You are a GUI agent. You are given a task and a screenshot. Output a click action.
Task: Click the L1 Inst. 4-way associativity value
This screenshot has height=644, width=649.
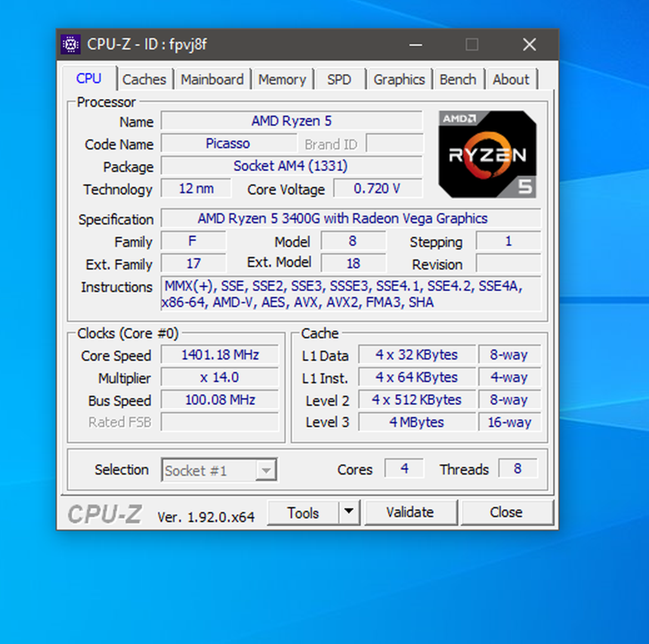(509, 377)
